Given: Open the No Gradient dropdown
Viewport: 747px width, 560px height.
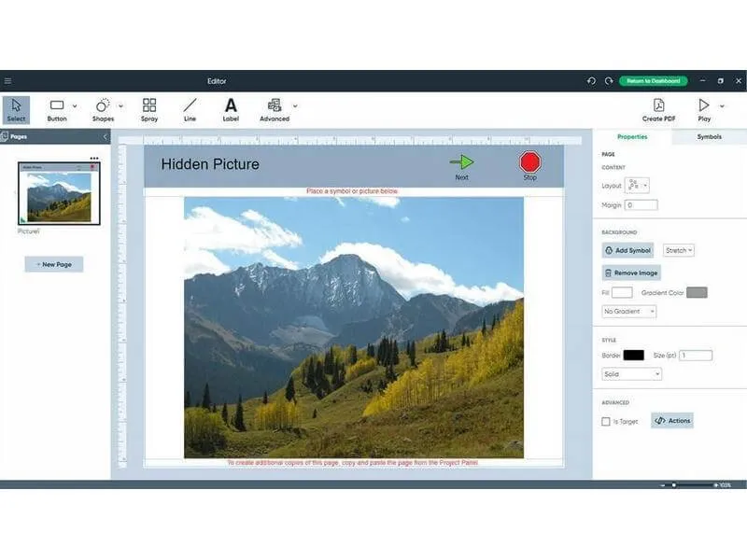Looking at the screenshot, I should click(x=629, y=311).
